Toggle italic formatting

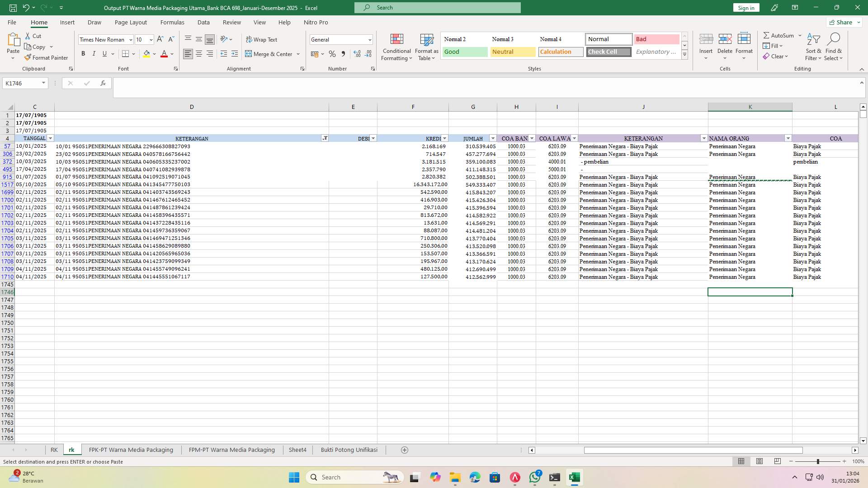[x=94, y=53]
